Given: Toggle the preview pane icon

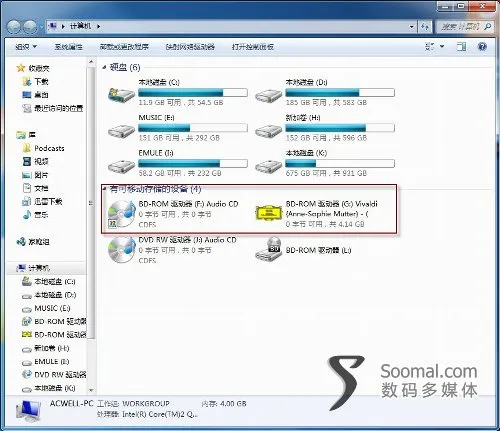Looking at the screenshot, I should 462,46.
